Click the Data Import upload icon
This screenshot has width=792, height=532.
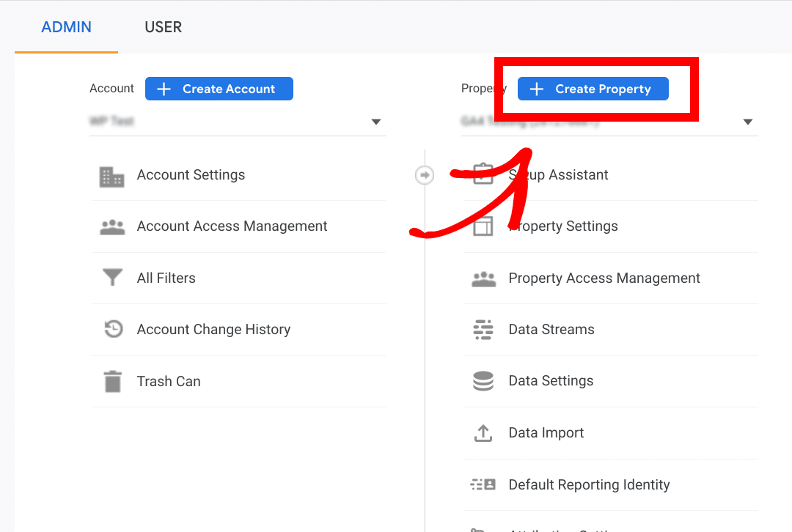[483, 432]
